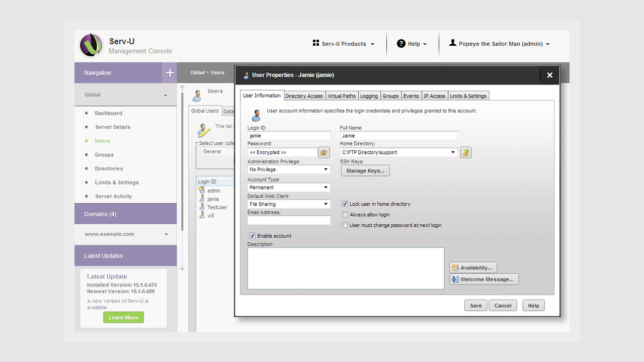Collapse the Global navigation section
The image size is (644, 362).
[166, 95]
